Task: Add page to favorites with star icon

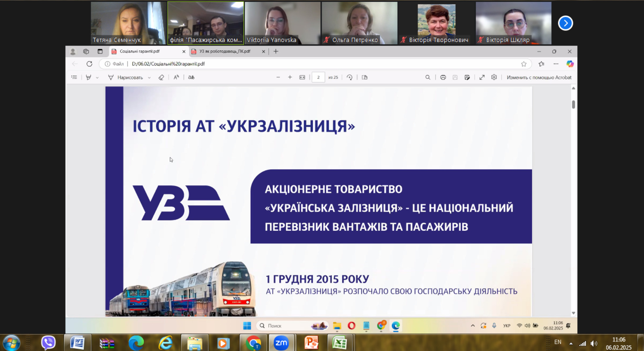Action: 524,64
